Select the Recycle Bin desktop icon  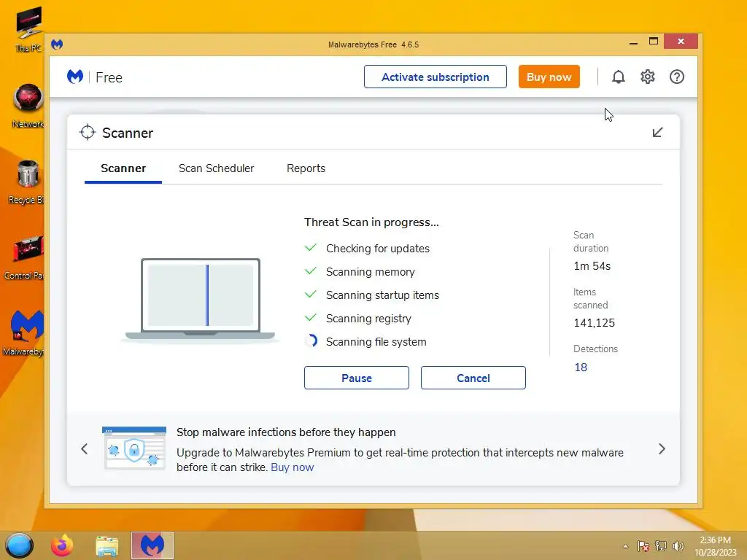click(x=27, y=182)
